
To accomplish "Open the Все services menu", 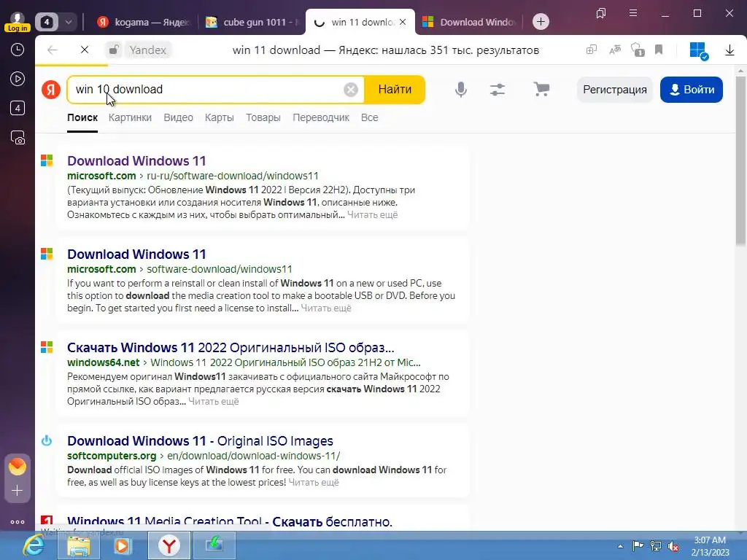I will pyautogui.click(x=369, y=117).
